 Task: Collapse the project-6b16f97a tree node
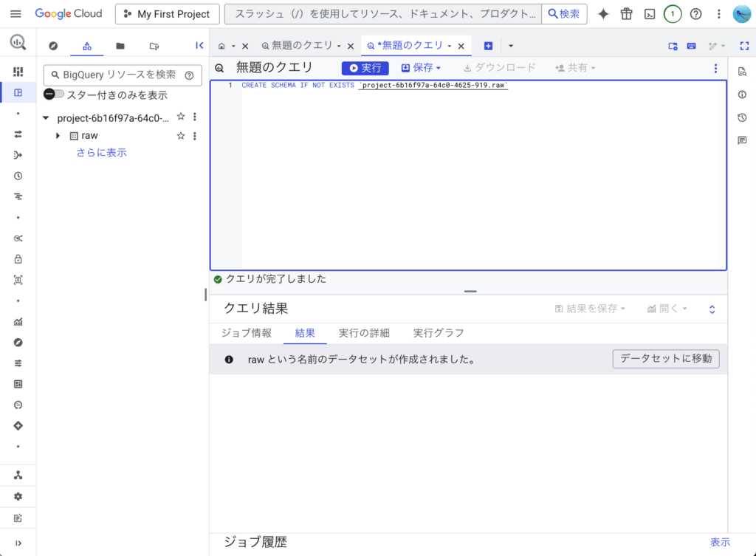(46, 117)
